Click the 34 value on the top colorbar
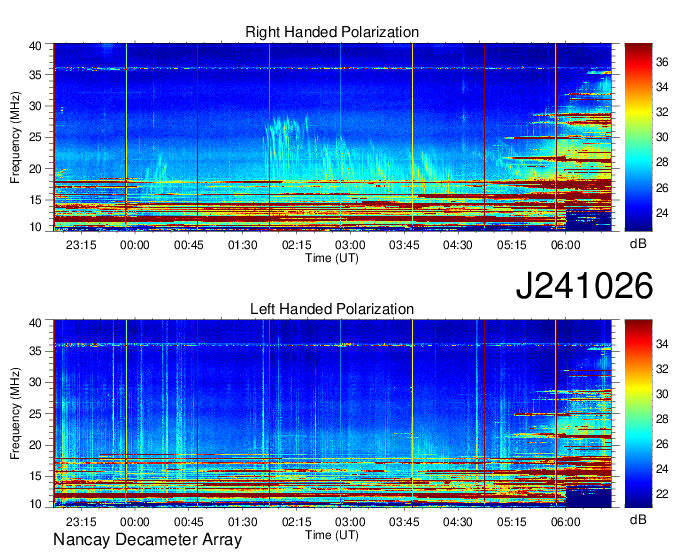Screen dimensions: 680x552 click(x=662, y=88)
